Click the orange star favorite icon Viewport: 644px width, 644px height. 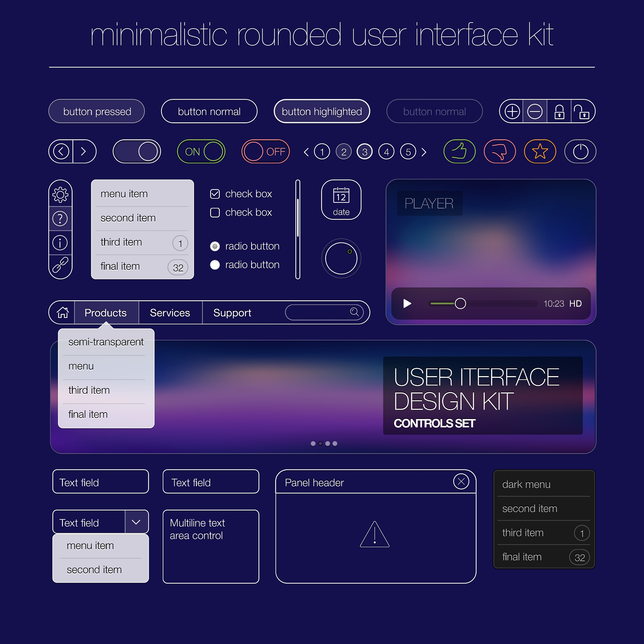click(x=540, y=152)
